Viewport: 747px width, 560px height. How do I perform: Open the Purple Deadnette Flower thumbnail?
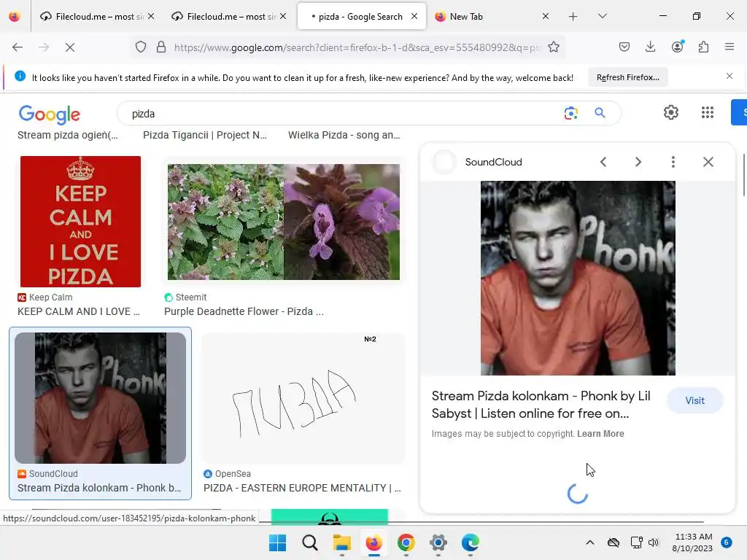284,222
